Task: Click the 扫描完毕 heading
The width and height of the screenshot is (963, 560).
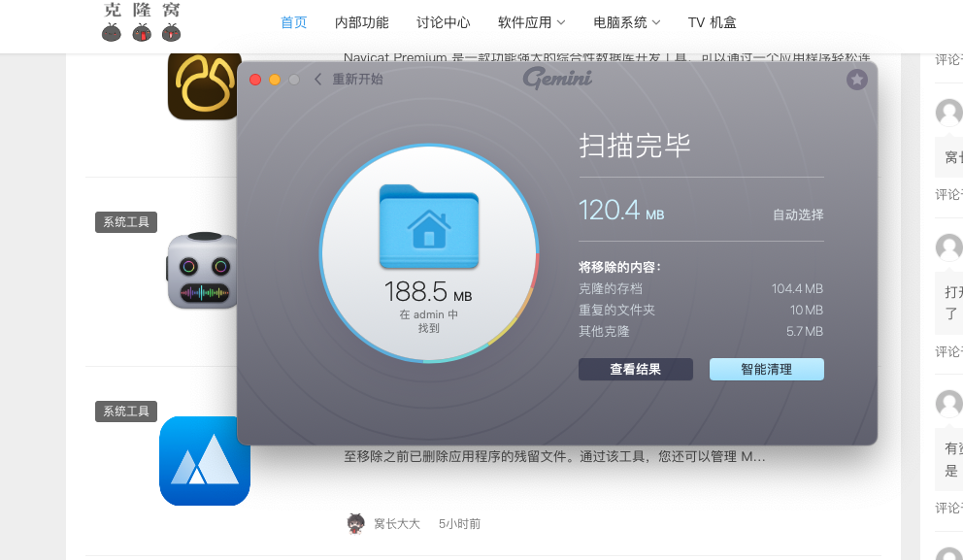Action: [x=635, y=146]
